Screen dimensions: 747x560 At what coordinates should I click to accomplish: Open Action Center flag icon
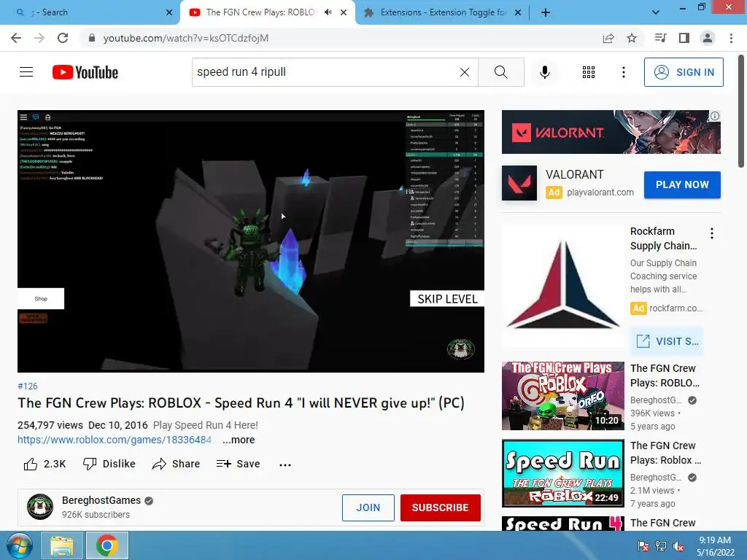pyautogui.click(x=643, y=546)
